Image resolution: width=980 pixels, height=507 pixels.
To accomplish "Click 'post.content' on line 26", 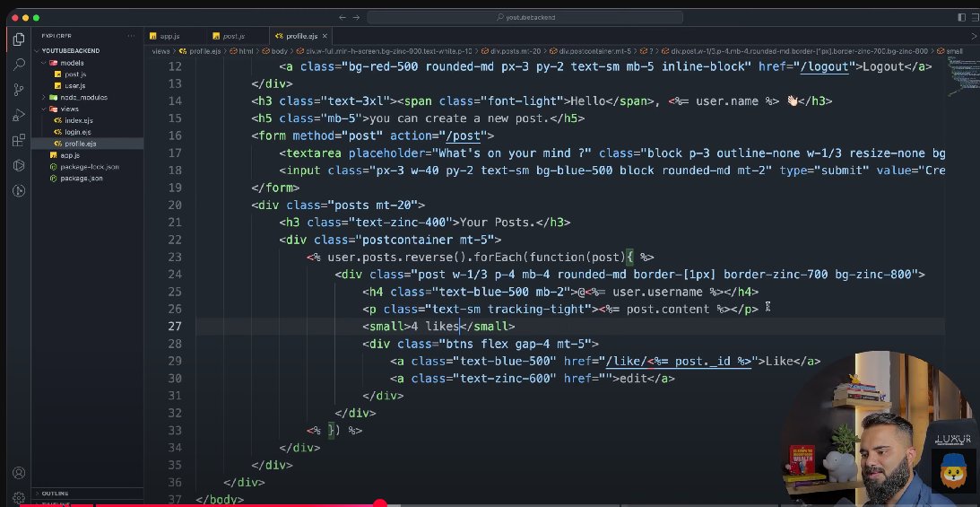I will [668, 309].
